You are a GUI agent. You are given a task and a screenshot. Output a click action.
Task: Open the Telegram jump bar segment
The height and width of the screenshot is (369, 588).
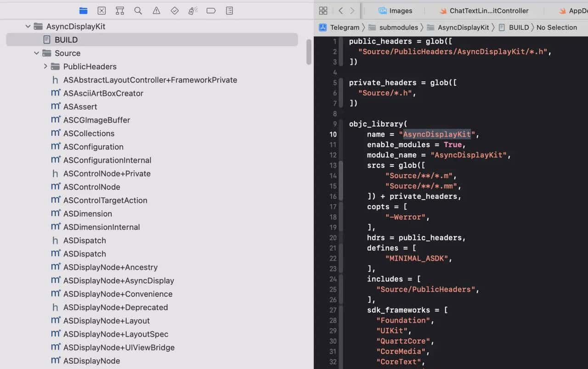tap(345, 28)
